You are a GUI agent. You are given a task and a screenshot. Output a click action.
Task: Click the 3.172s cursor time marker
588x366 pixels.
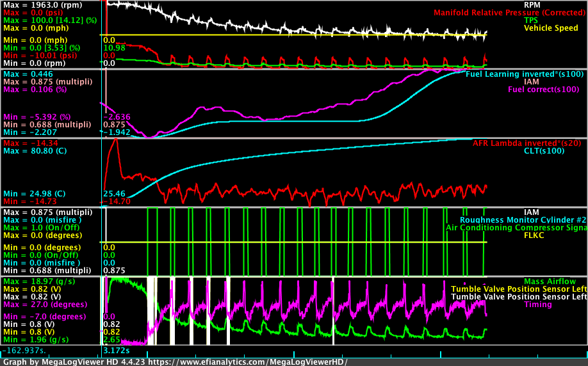tap(117, 351)
